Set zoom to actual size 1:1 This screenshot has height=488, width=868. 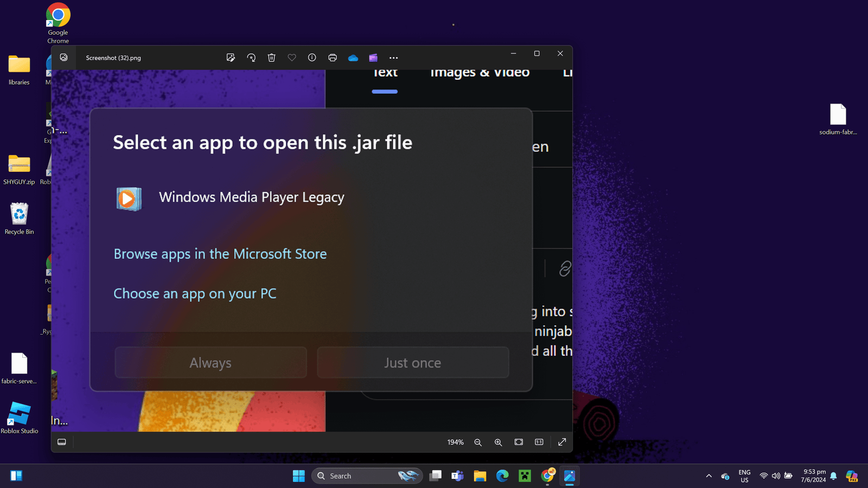tap(539, 442)
